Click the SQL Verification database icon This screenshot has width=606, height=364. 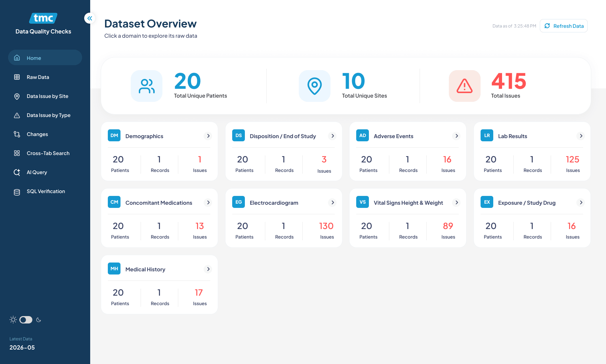point(17,192)
